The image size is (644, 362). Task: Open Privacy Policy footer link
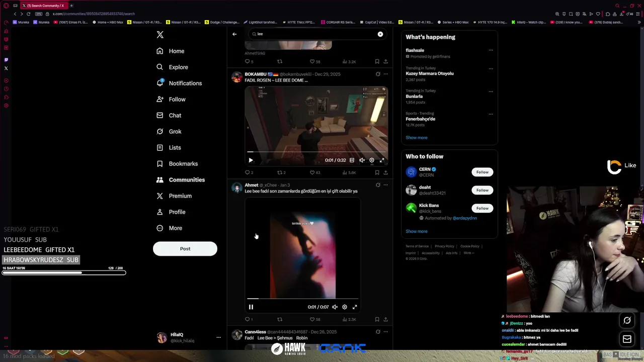click(444, 246)
